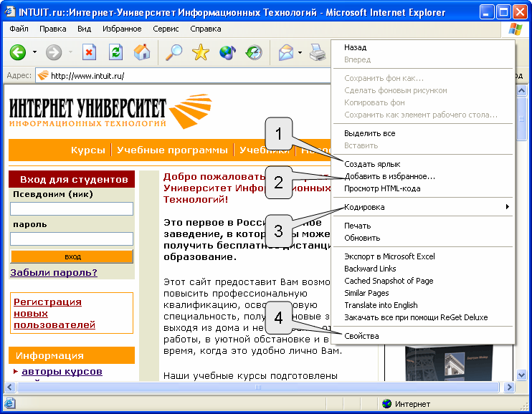Open the Правка menu
The image size is (532, 414).
point(53,29)
